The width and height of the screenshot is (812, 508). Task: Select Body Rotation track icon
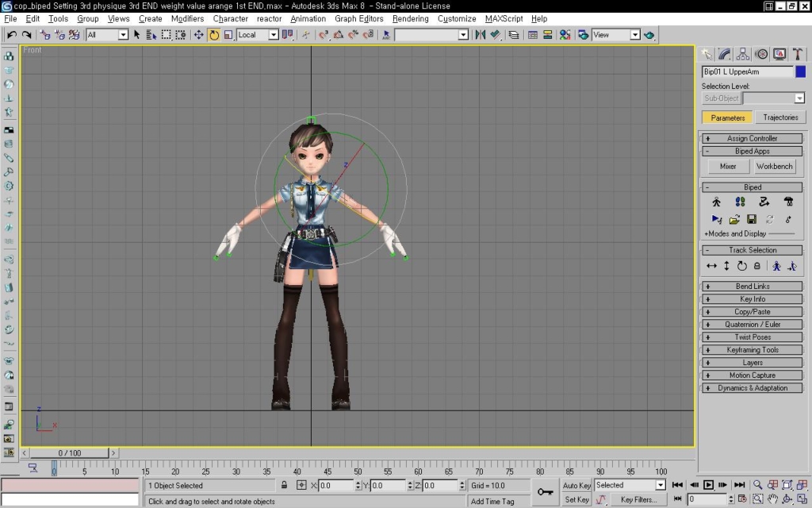click(x=742, y=266)
